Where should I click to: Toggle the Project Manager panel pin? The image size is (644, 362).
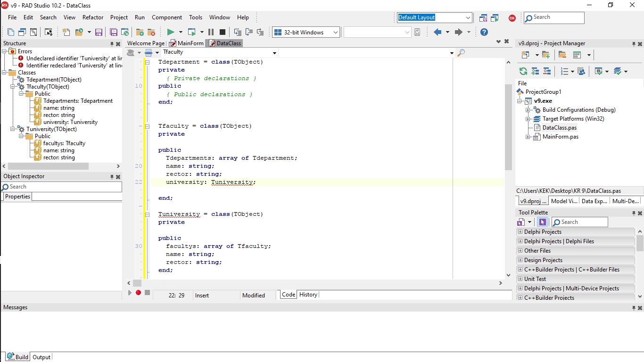[634, 44]
